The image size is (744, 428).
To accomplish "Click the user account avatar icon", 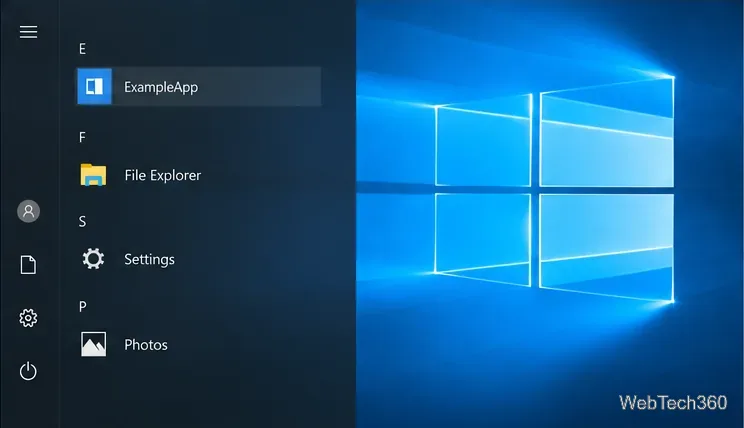I will 28,211.
